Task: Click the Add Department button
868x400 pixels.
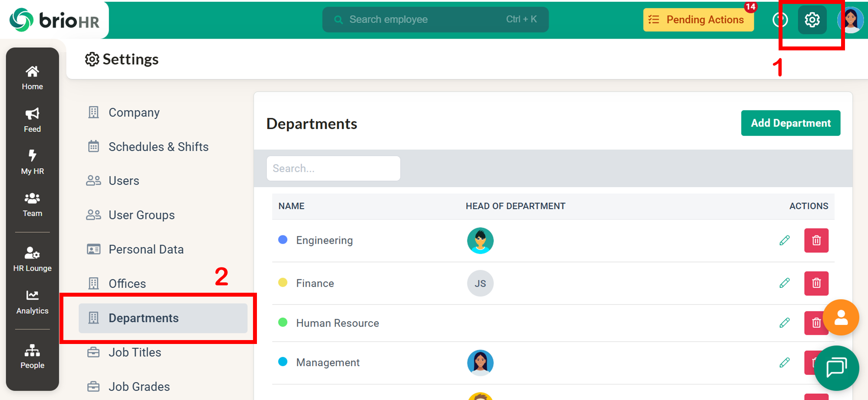Action: pos(790,123)
